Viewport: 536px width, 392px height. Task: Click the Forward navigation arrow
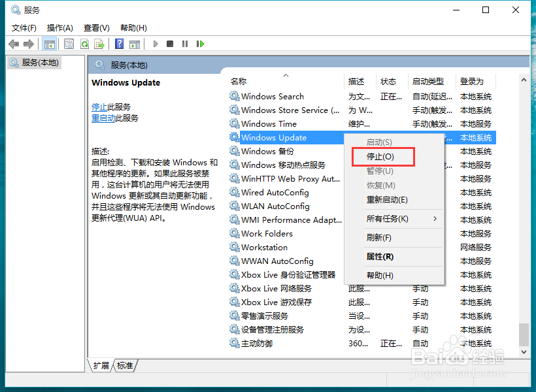pyautogui.click(x=29, y=43)
